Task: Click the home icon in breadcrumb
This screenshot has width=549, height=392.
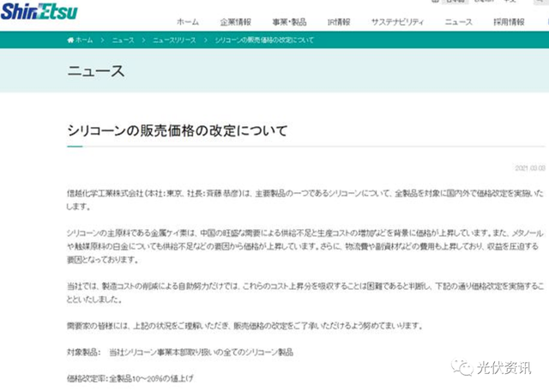Action: pos(70,40)
